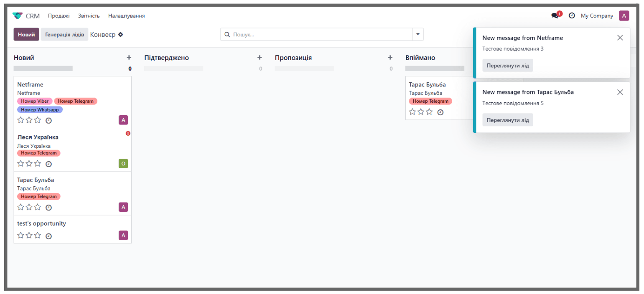Toggle the first priority star on Netframe card
This screenshot has height=294, width=644.
pos(21,120)
